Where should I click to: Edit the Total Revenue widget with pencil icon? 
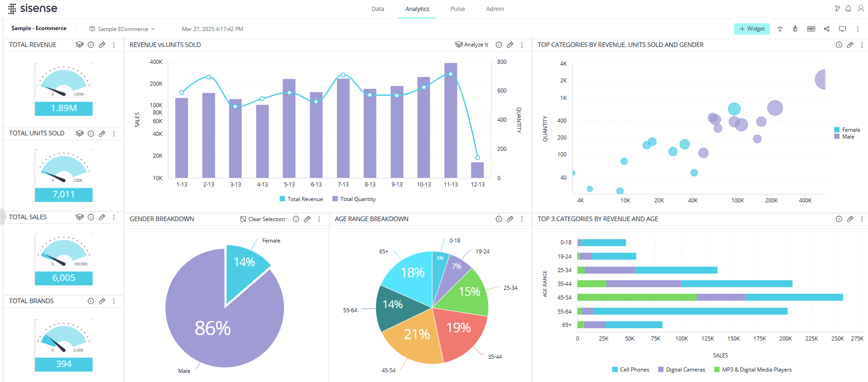[x=102, y=45]
